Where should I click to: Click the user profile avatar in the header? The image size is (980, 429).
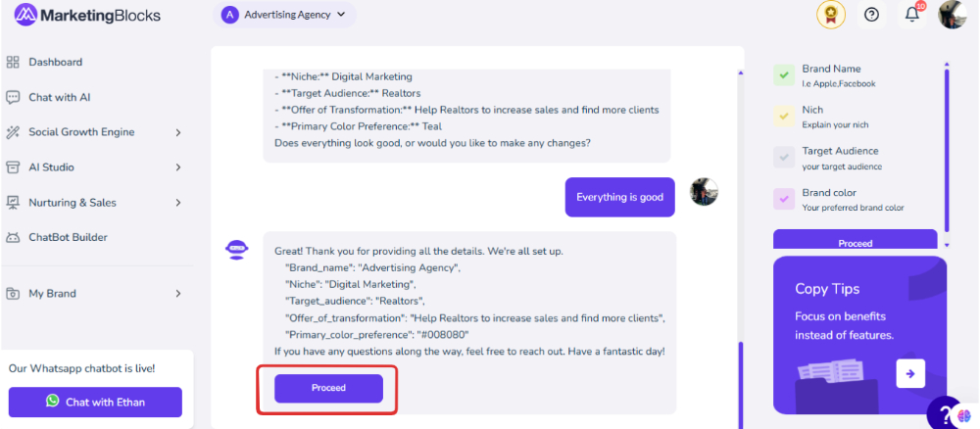coord(953,15)
